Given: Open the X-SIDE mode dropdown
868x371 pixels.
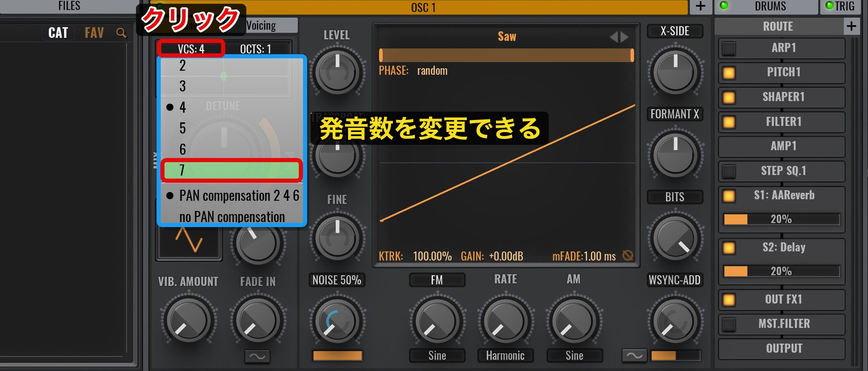Looking at the screenshot, I should point(675,31).
